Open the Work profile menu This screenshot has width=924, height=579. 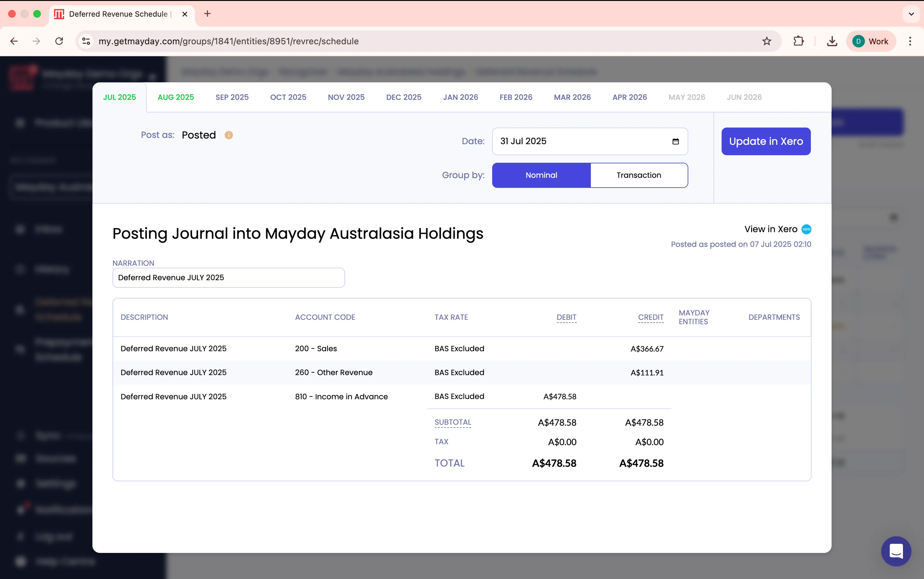coord(870,41)
